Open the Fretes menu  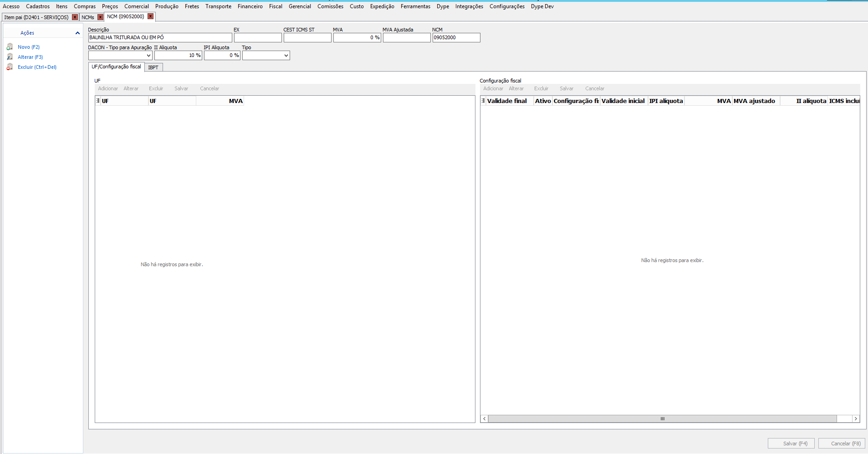tap(192, 6)
